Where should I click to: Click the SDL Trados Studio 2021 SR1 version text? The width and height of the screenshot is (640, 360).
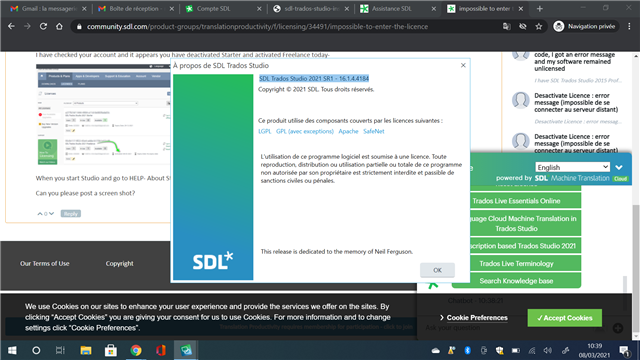pos(314,78)
